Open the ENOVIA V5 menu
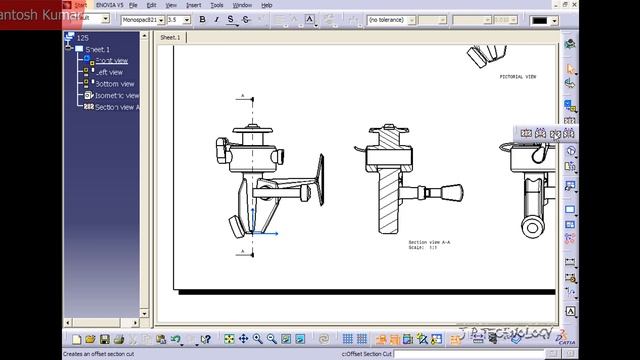Viewport: 640px width, 360px height. 109,5
